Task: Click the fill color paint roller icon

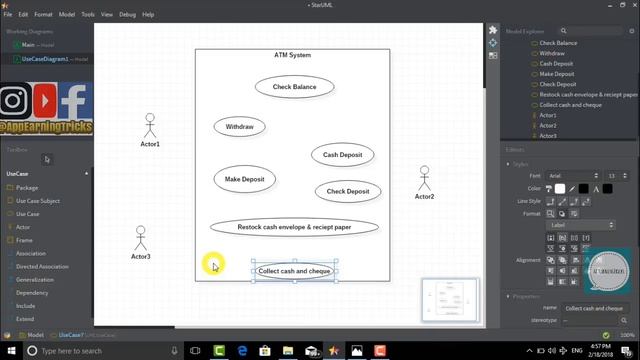Action: click(549, 189)
